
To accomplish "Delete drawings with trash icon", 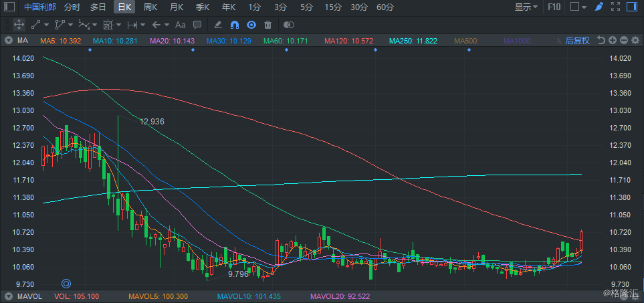I will [267, 25].
